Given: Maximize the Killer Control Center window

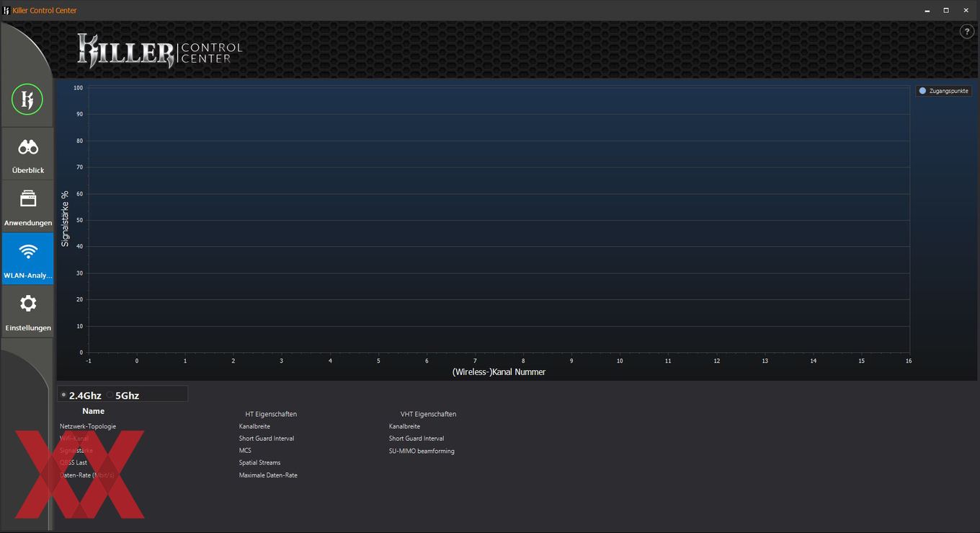Looking at the screenshot, I should coord(946,10).
